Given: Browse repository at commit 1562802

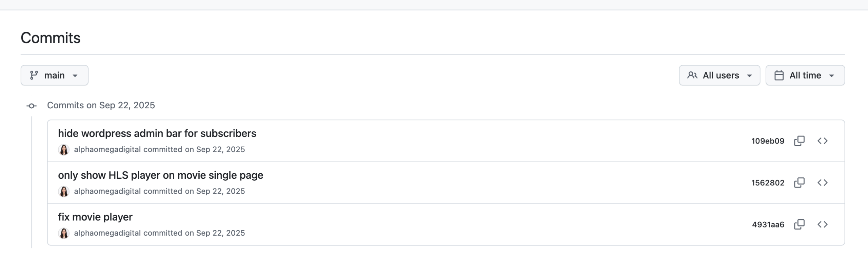Looking at the screenshot, I should point(823,183).
